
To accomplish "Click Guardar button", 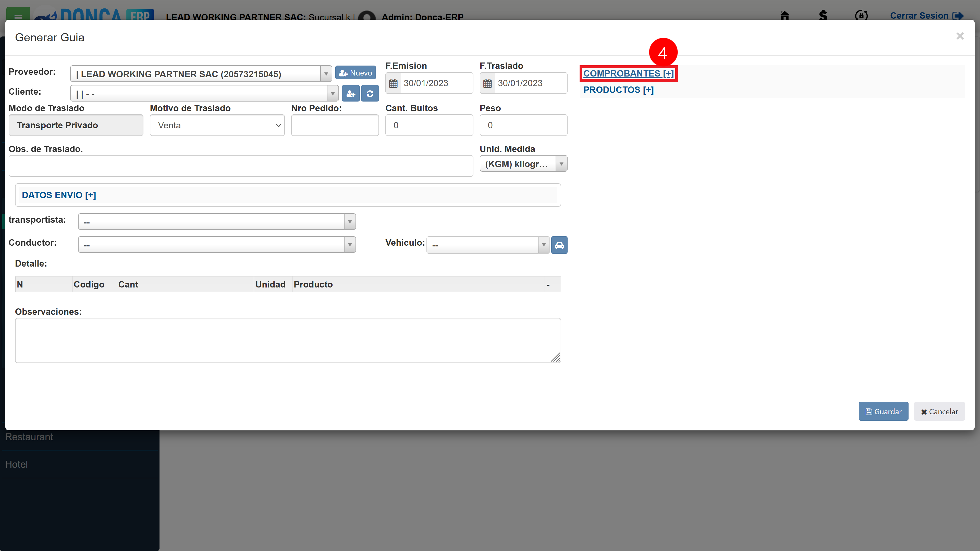I will click(x=883, y=411).
